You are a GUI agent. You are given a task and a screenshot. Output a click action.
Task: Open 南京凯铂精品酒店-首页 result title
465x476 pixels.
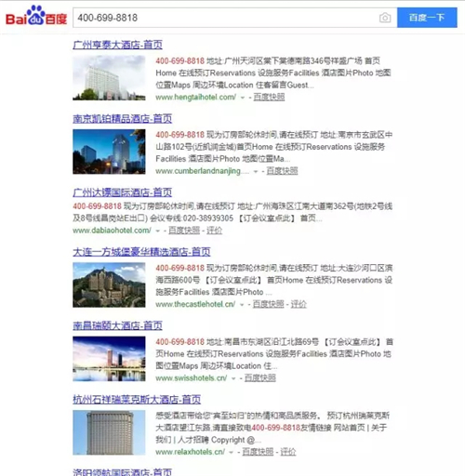point(122,119)
